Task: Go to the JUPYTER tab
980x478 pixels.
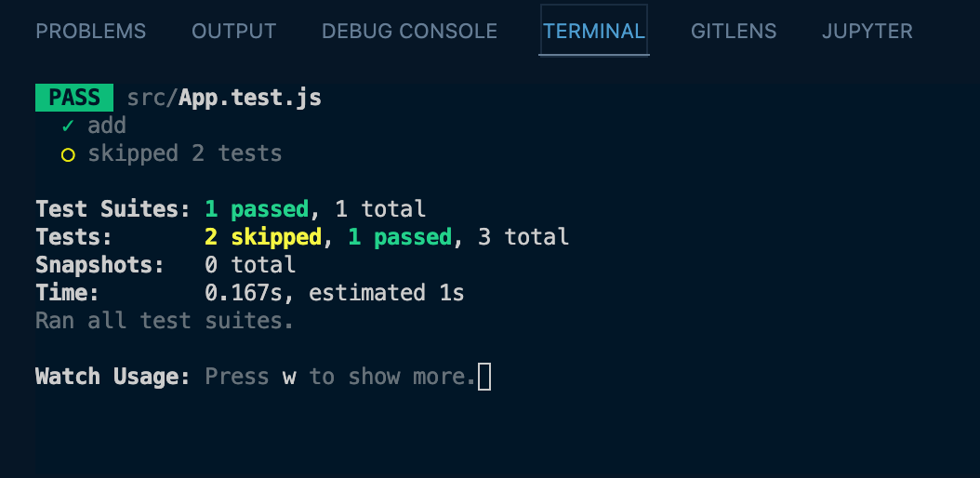Action: pos(867,32)
